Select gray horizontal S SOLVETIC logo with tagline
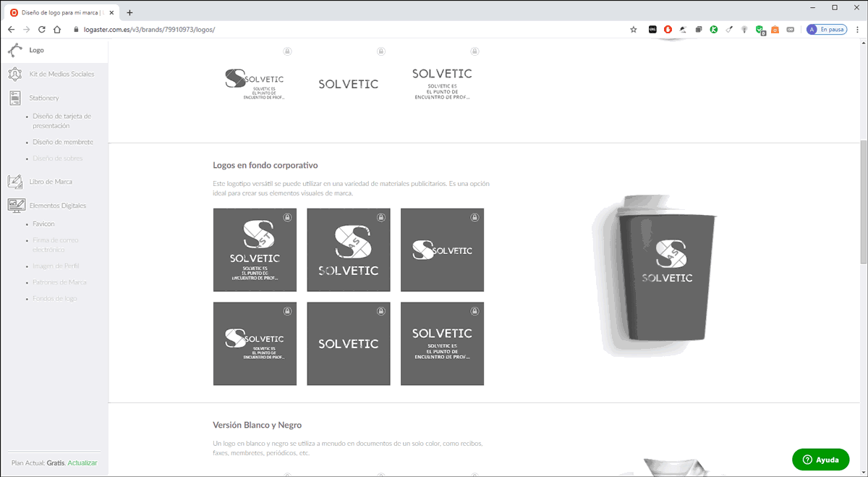This screenshot has width=868, height=477. [255, 344]
